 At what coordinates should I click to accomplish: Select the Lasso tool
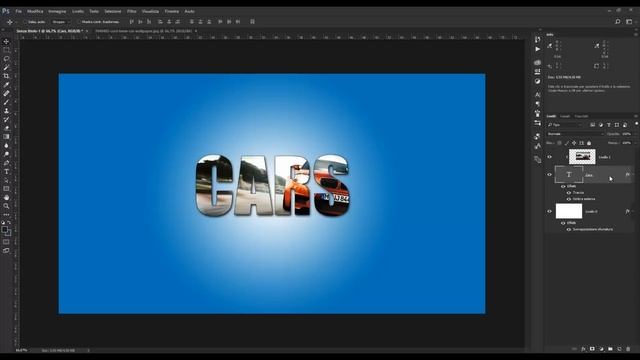pos(6,59)
